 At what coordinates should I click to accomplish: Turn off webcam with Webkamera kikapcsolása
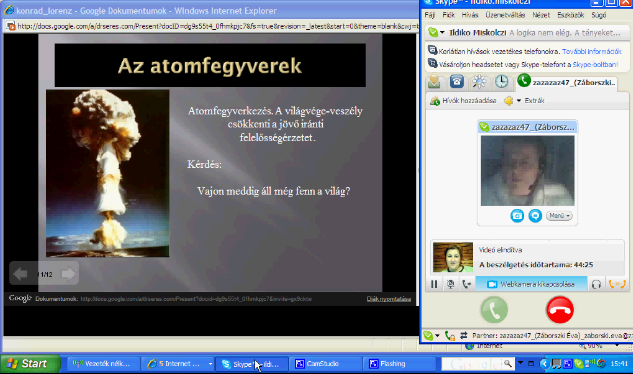(531, 284)
